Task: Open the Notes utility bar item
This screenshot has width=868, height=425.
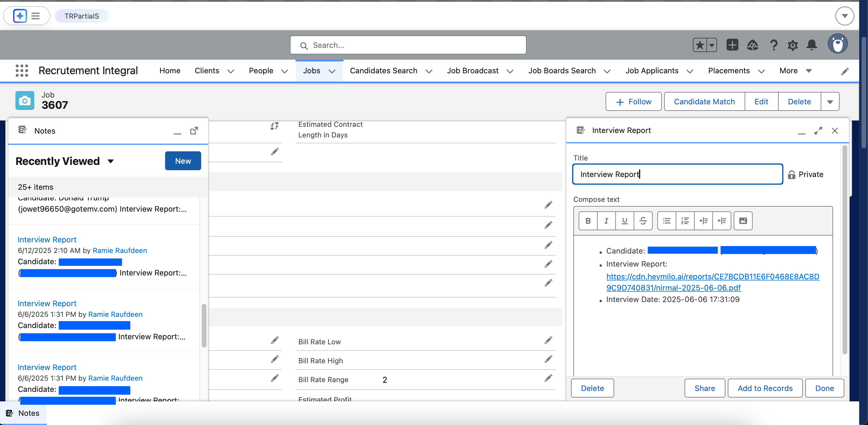Action: 23,413
